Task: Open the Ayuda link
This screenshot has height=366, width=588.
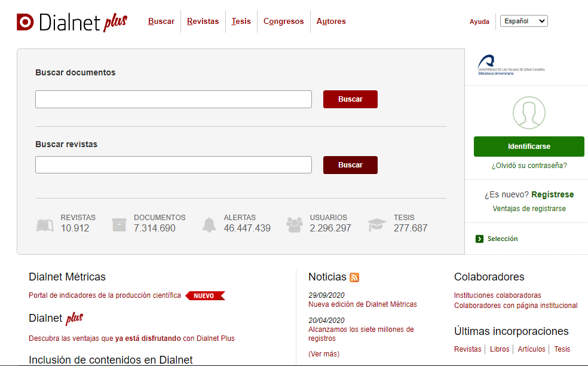Action: tap(479, 22)
